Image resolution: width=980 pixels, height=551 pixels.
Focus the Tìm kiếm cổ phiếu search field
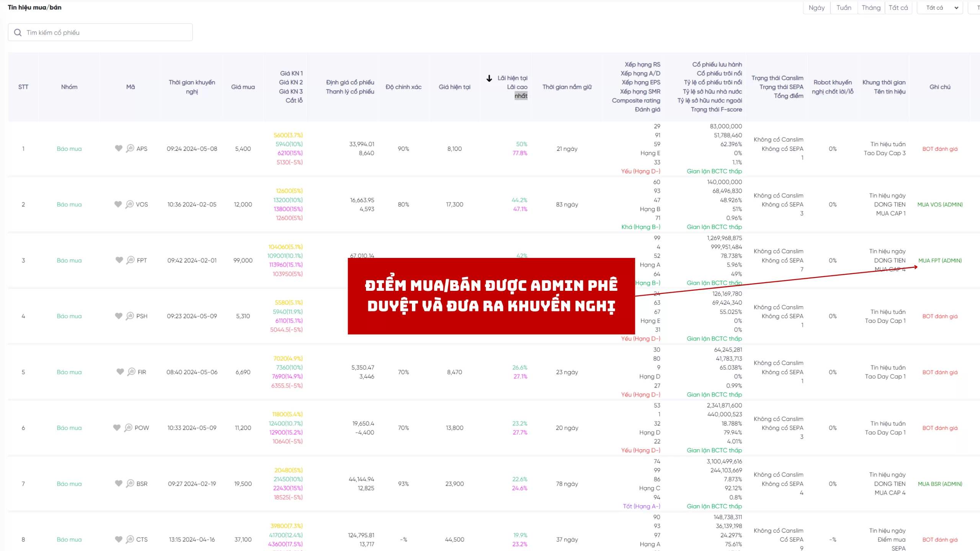(x=100, y=33)
